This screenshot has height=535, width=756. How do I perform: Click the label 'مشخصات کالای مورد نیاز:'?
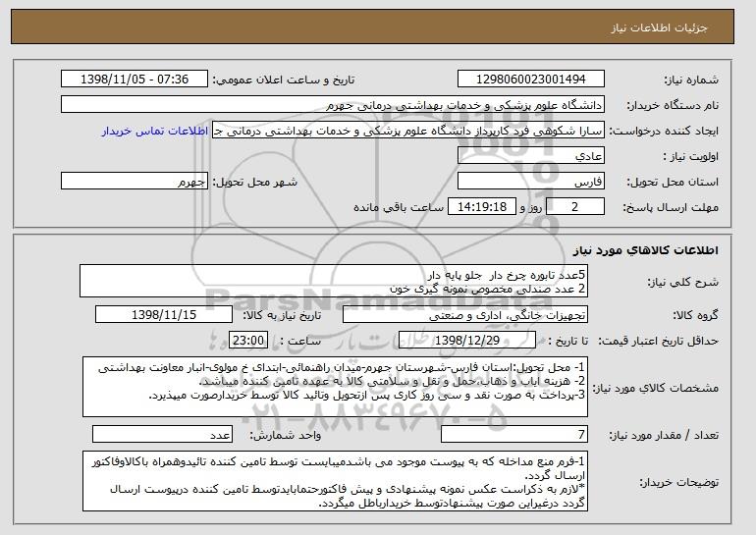655,388
